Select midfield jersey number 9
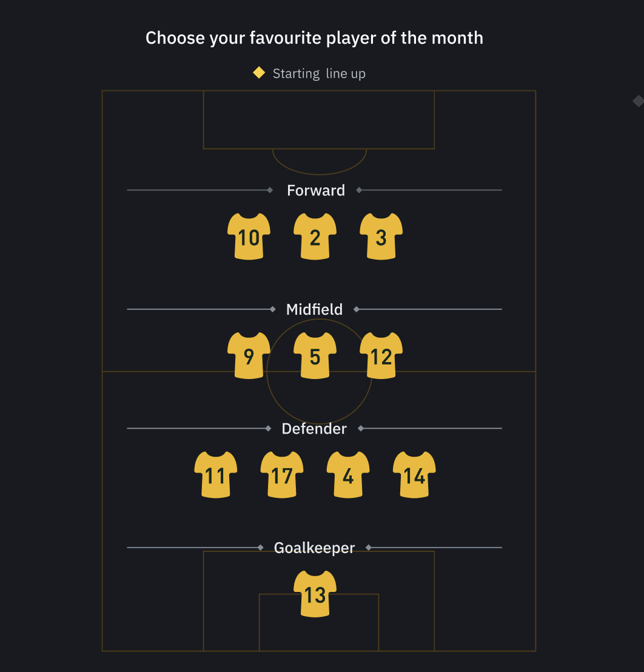The height and width of the screenshot is (672, 644). coord(249,356)
